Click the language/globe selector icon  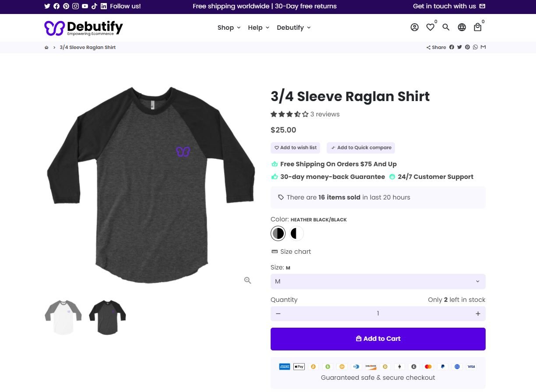(x=462, y=27)
